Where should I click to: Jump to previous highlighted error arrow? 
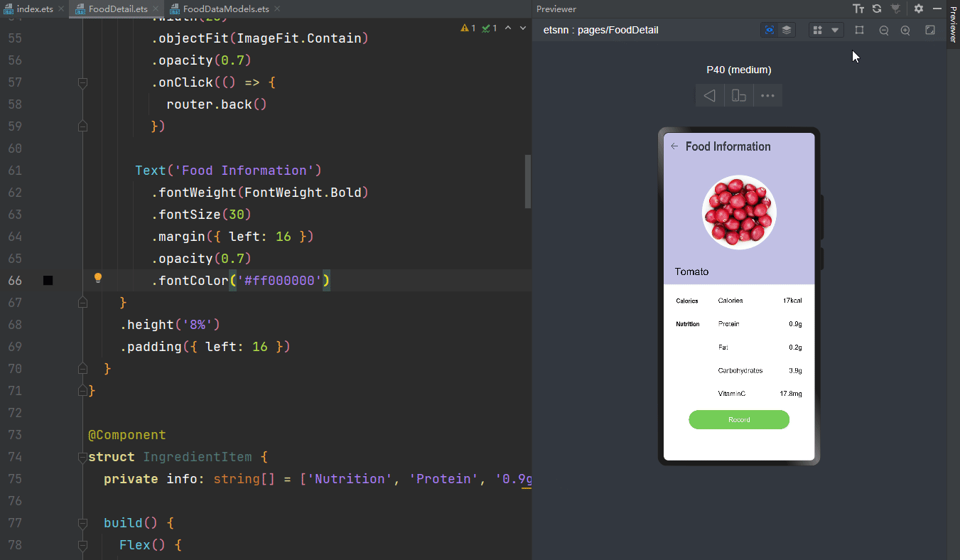tap(508, 28)
